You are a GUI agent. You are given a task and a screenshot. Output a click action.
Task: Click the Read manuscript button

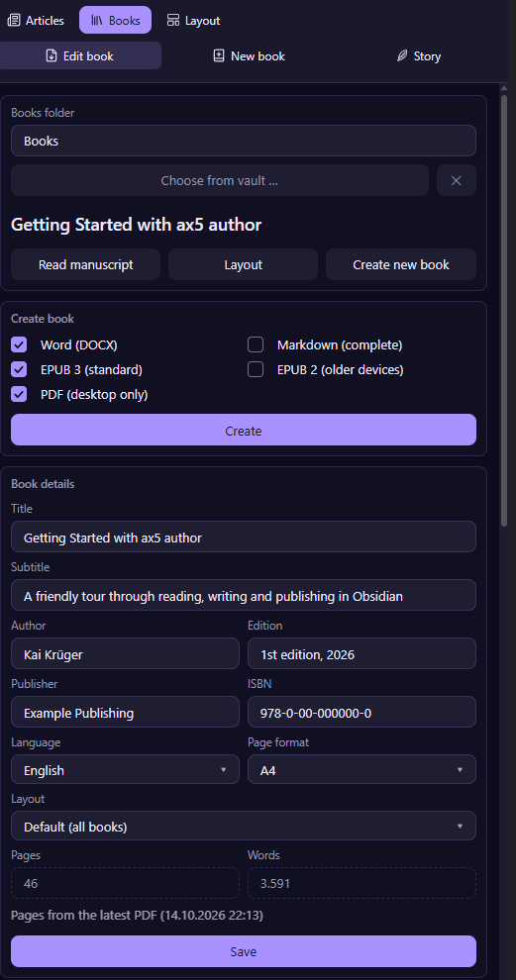86,264
